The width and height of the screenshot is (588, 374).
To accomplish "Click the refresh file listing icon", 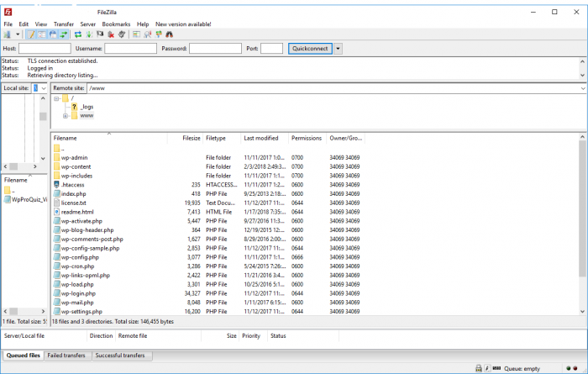I will coord(78,34).
